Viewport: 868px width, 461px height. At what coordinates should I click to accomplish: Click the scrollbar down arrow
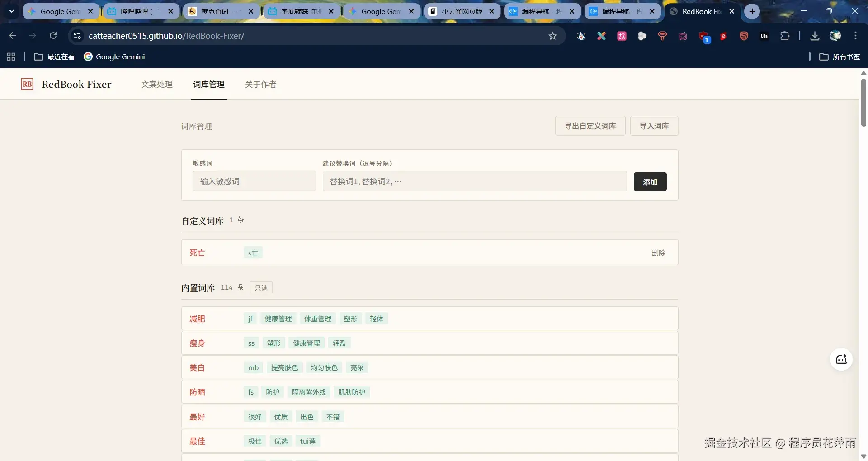click(863, 456)
